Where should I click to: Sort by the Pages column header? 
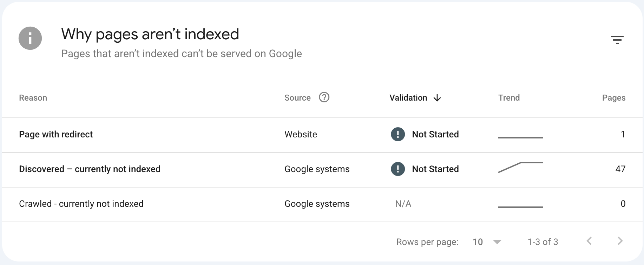(614, 98)
